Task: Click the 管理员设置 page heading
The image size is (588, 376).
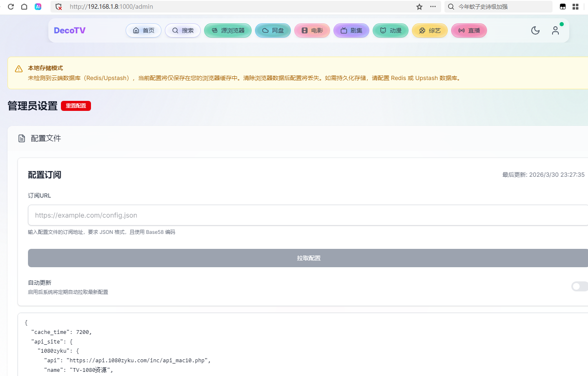Action: (33, 106)
